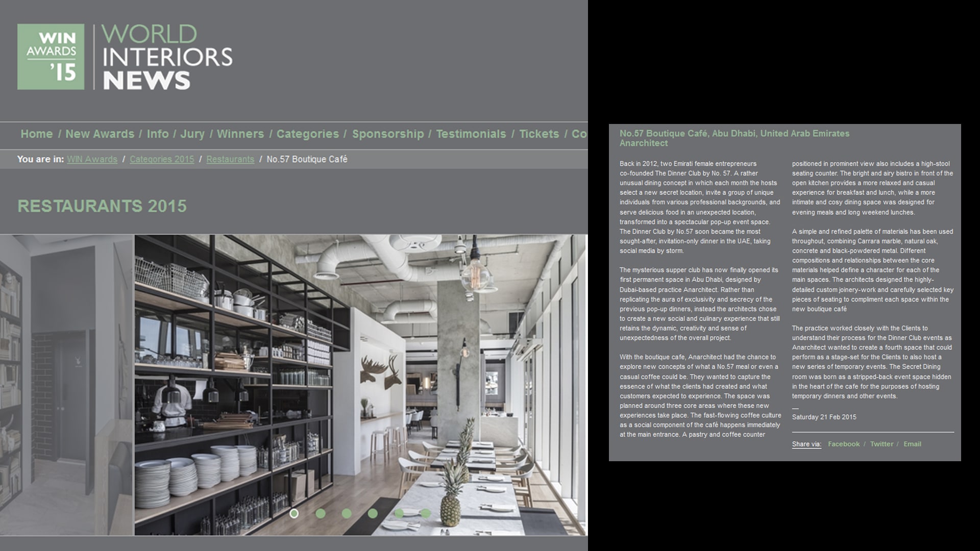Click the Tickets menu item
The width and height of the screenshot is (980, 551).
pos(538,134)
